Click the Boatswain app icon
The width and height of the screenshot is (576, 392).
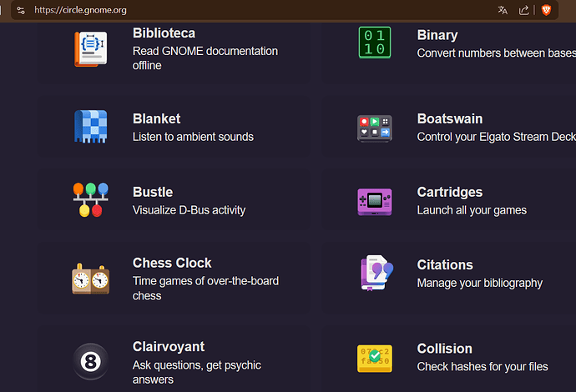pos(374,127)
